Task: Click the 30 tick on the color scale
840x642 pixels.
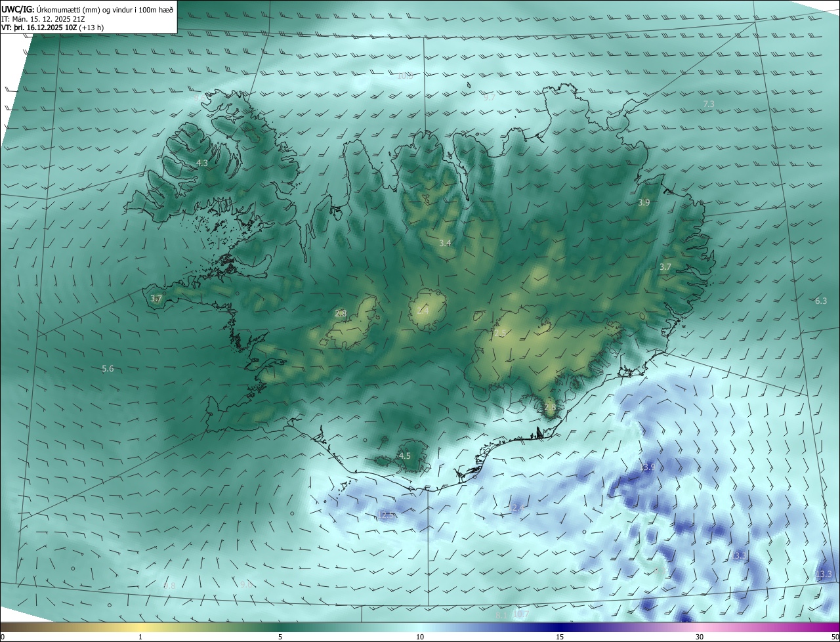Action: 700,637
